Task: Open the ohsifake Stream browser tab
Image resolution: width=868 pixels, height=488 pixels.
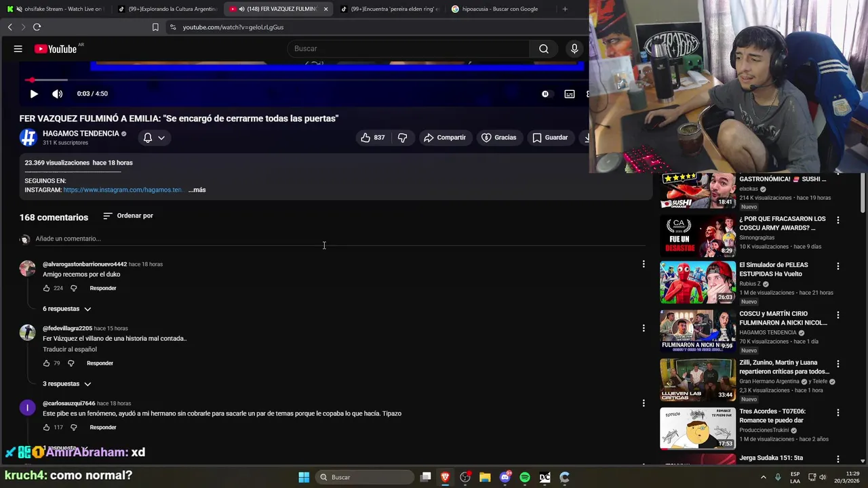Action: click(x=56, y=9)
